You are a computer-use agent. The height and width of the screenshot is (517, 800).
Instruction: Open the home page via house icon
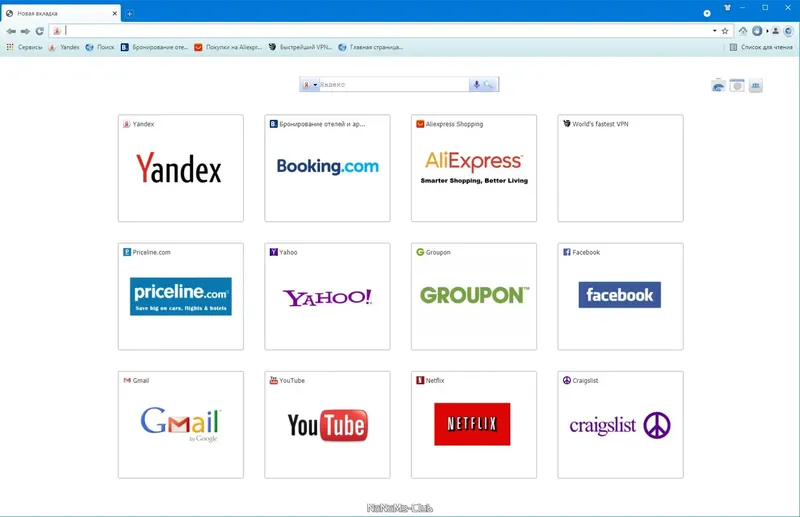click(x=743, y=31)
